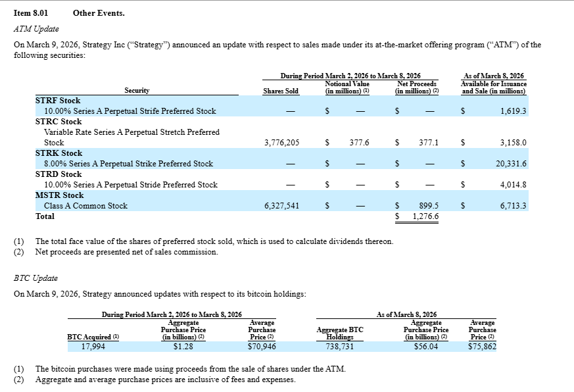Screen dimensions: 574x392
Task: Click the footnote about total face value
Action: (x=214, y=241)
